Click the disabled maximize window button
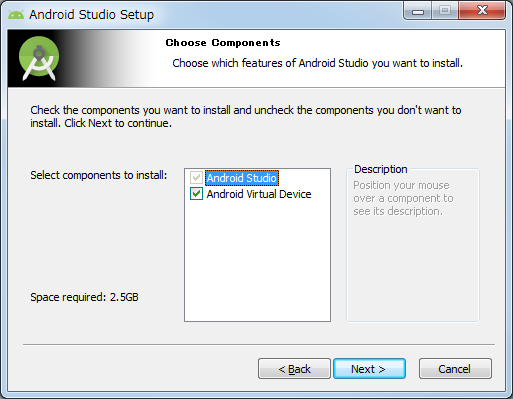Screen dimensions: 513x399 tap(445, 11)
